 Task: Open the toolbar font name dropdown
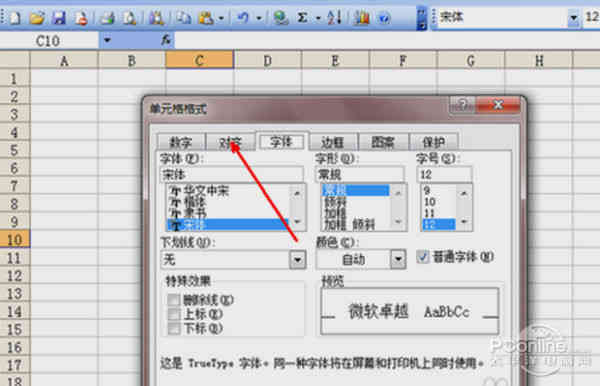coord(573,17)
